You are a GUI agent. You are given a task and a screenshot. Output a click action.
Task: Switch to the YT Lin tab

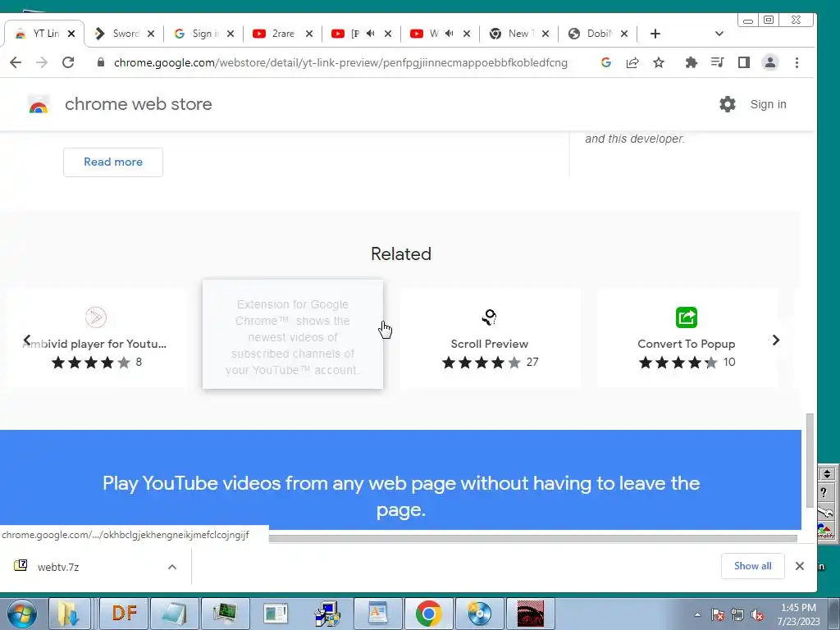click(x=44, y=34)
